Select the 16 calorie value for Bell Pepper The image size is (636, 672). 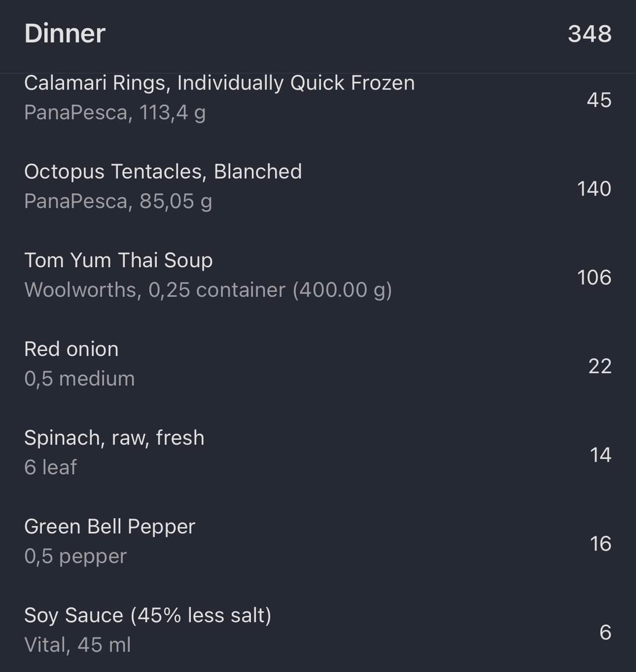(x=601, y=544)
